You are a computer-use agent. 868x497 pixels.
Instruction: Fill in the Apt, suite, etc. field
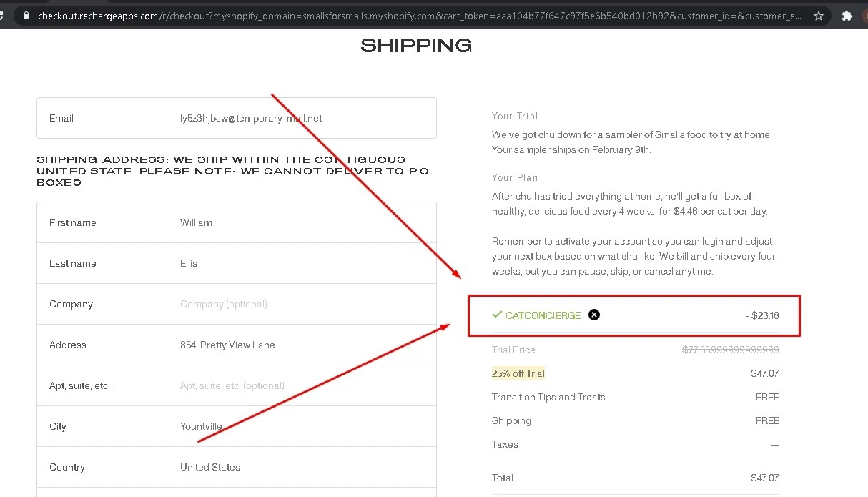click(237, 385)
